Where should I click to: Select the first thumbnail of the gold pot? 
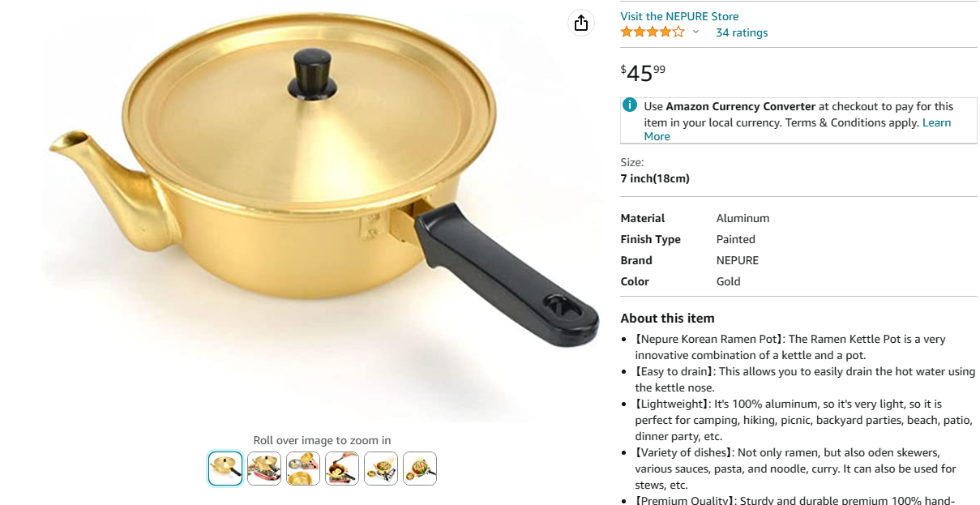(x=225, y=469)
